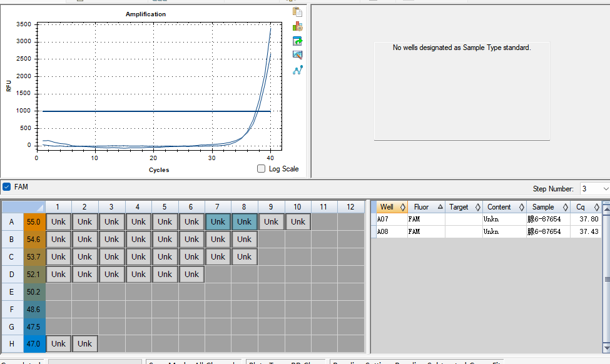Click Unkn content cell in row A08
The height and width of the screenshot is (364, 610).
pos(504,231)
